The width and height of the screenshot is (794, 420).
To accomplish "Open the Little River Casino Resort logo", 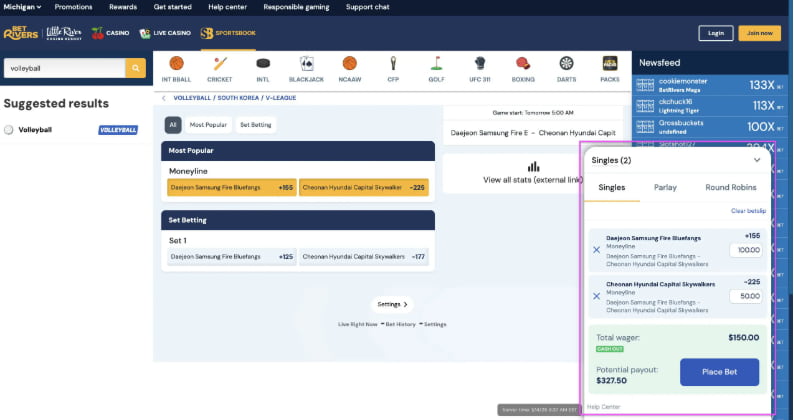I will click(64, 33).
